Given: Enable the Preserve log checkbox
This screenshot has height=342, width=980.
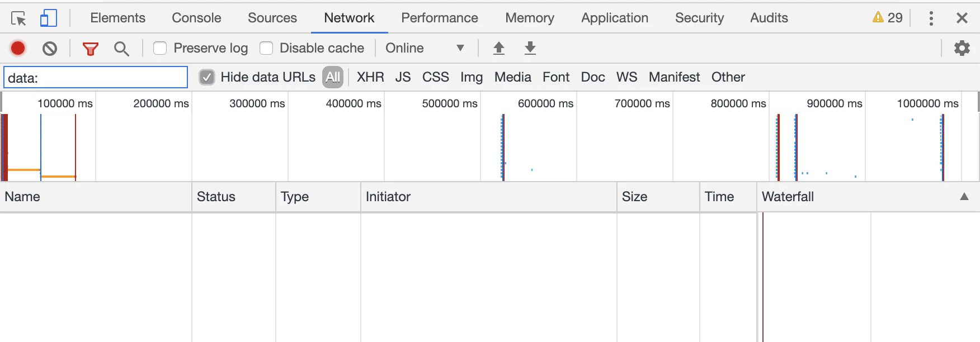Looking at the screenshot, I should click(x=160, y=48).
